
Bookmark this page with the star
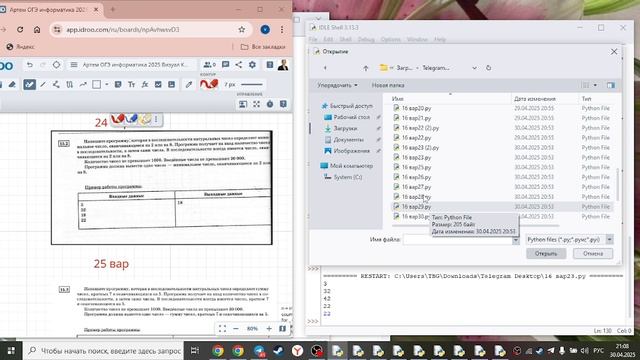pyautogui.click(x=242, y=29)
